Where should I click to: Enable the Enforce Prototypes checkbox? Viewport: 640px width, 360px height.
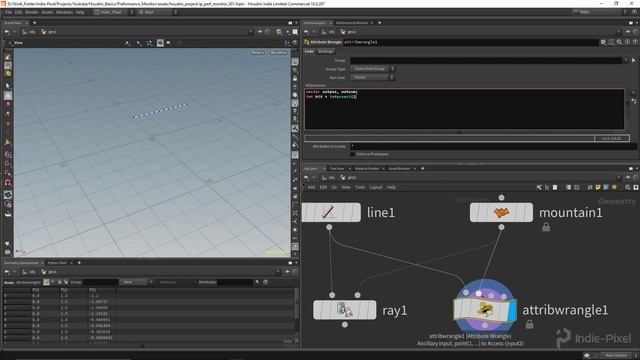pos(353,154)
